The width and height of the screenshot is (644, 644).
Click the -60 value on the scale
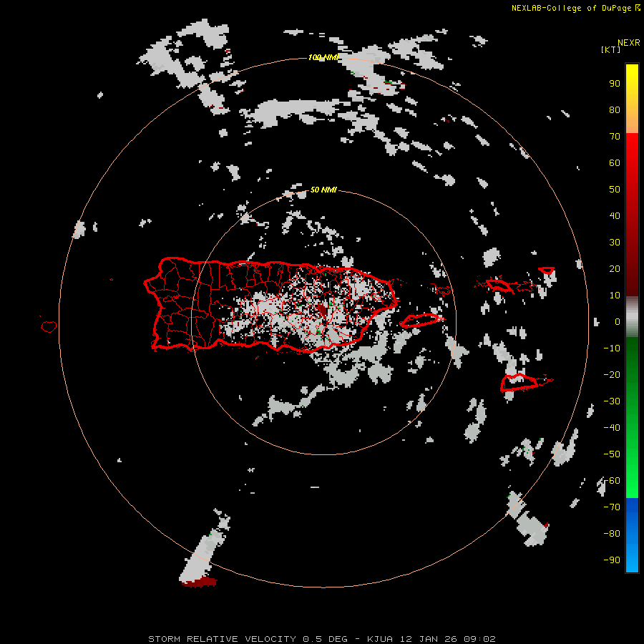pyautogui.click(x=612, y=481)
